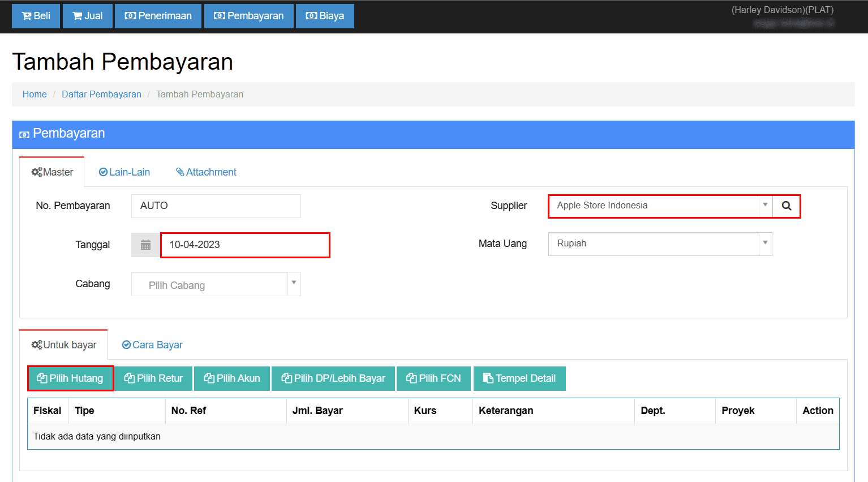Click the Tambah Pembayaran page heading
The width and height of the screenshot is (868, 482).
click(123, 62)
